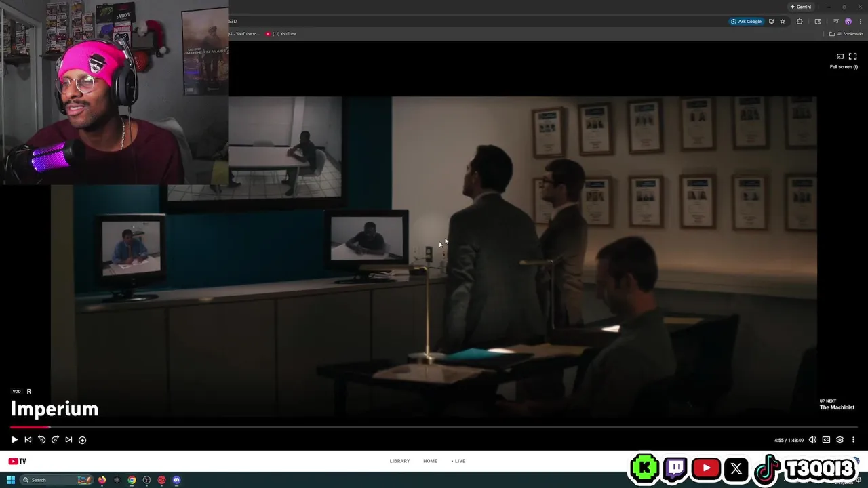Open Chrome extensions puzzle icon

[800, 22]
